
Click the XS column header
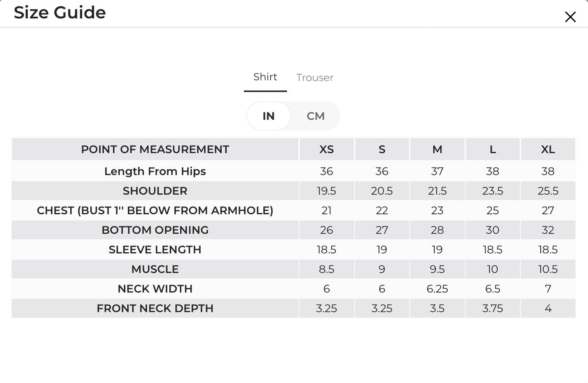326,150
